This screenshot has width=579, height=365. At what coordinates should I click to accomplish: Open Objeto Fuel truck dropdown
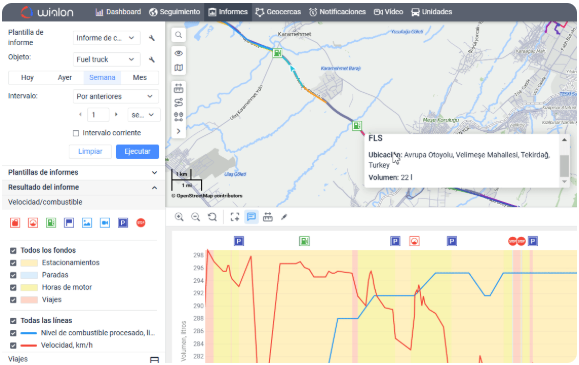click(x=106, y=59)
